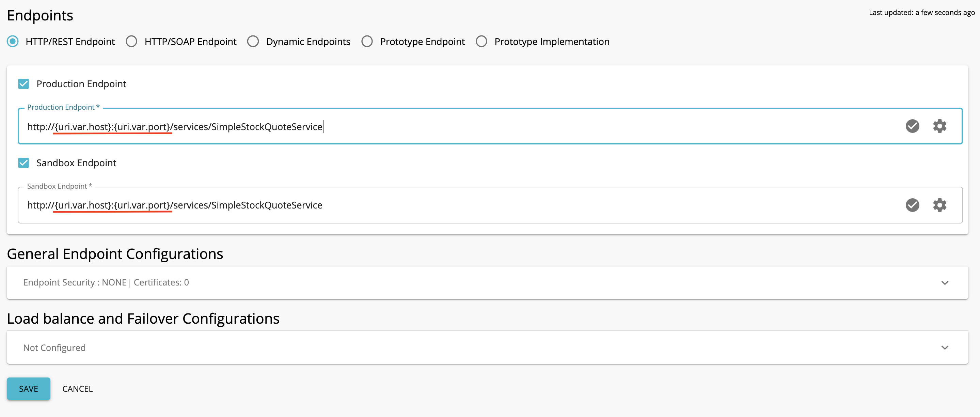Viewport: 980px width, 417px height.
Task: Select the Prototype Endpoint radio button
Action: click(367, 42)
